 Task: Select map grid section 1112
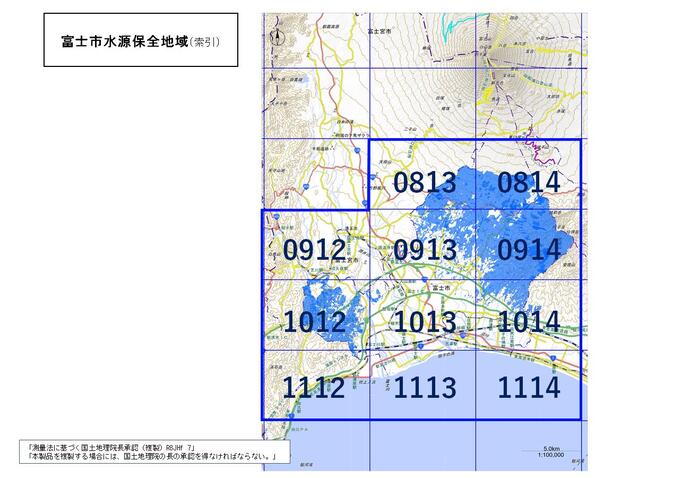coord(316,385)
